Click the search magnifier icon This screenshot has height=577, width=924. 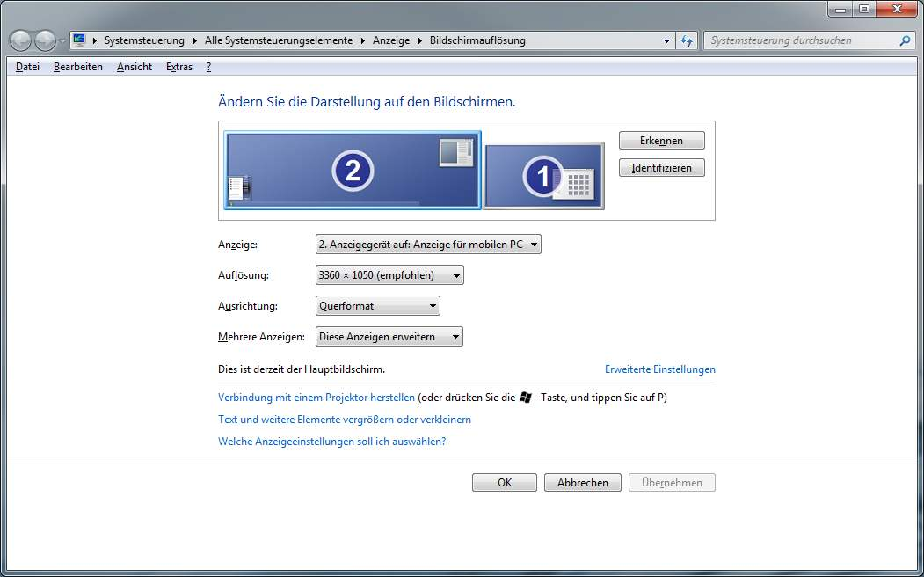pyautogui.click(x=905, y=40)
